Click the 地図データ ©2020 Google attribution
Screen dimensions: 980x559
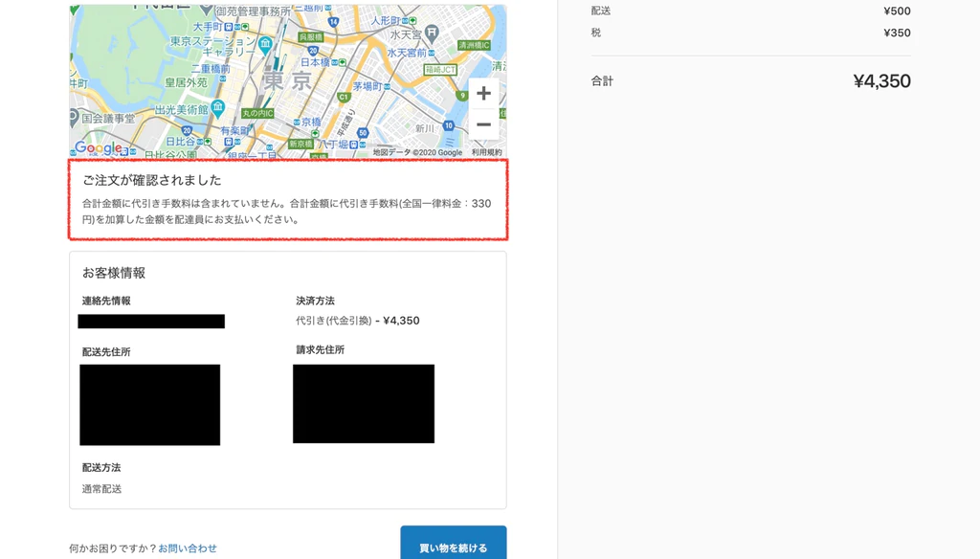point(417,152)
